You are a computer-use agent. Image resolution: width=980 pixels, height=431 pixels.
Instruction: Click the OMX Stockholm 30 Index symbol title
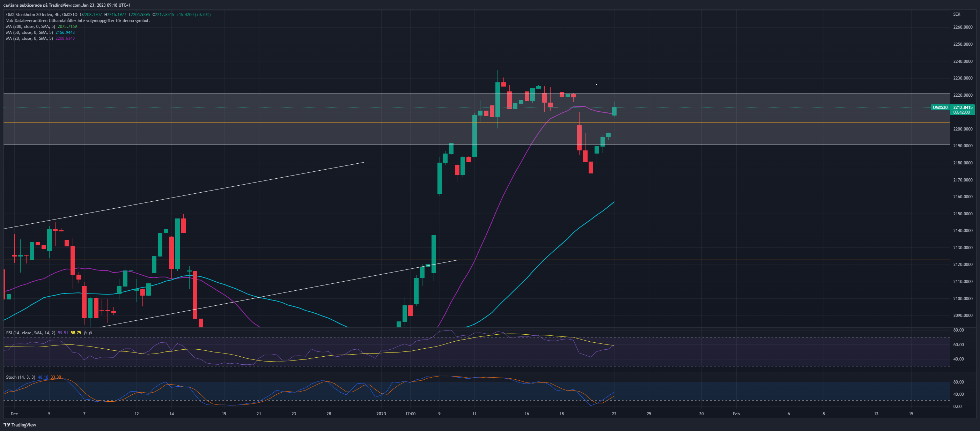(x=42, y=14)
